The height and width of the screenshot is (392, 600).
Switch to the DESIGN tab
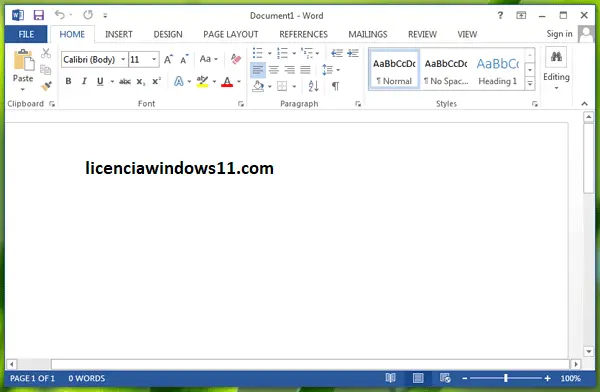tap(168, 34)
